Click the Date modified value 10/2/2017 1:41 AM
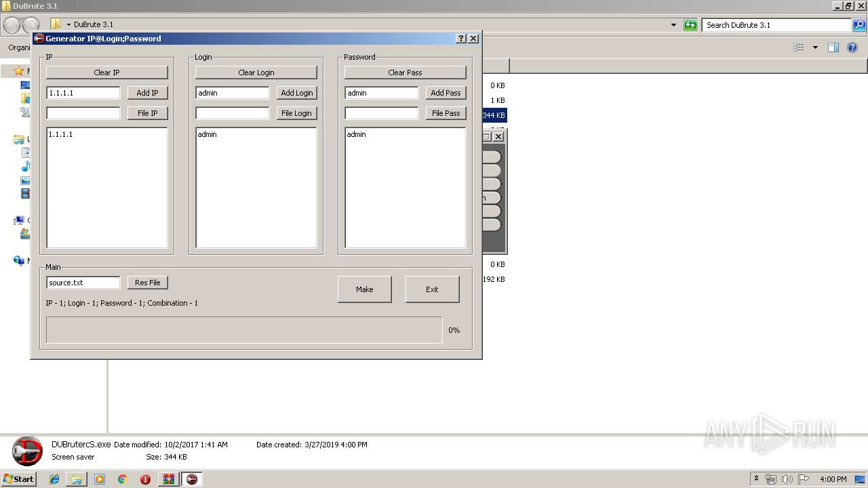 196,445
